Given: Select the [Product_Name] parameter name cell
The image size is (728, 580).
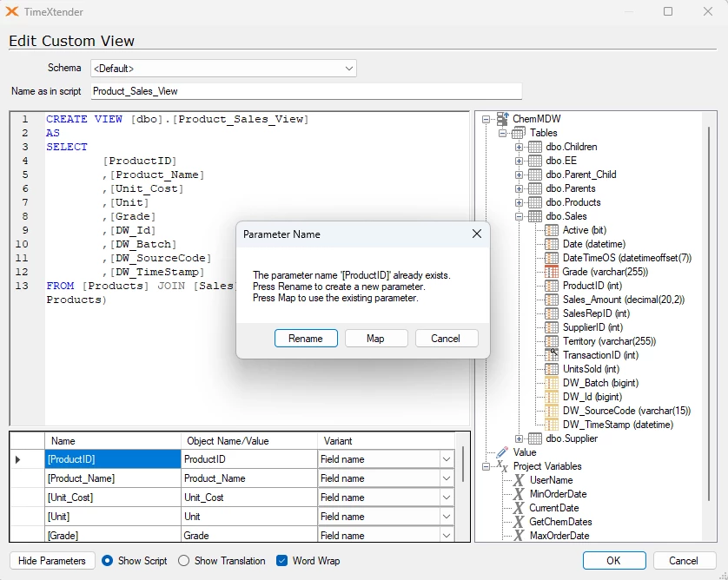Looking at the screenshot, I should 113,478.
